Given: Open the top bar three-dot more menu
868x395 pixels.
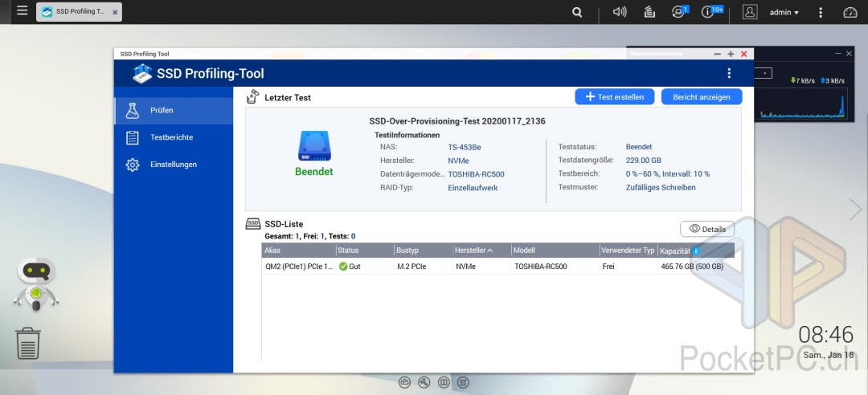Looking at the screenshot, I should pos(821,12).
